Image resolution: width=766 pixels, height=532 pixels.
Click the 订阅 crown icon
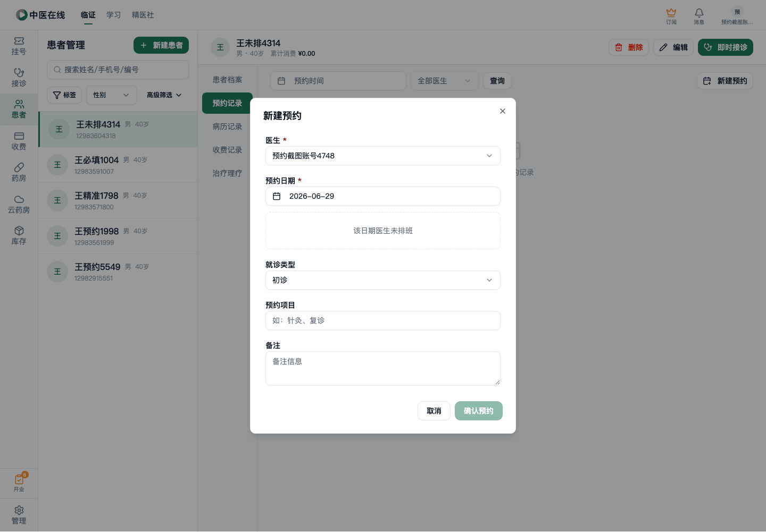(x=671, y=16)
